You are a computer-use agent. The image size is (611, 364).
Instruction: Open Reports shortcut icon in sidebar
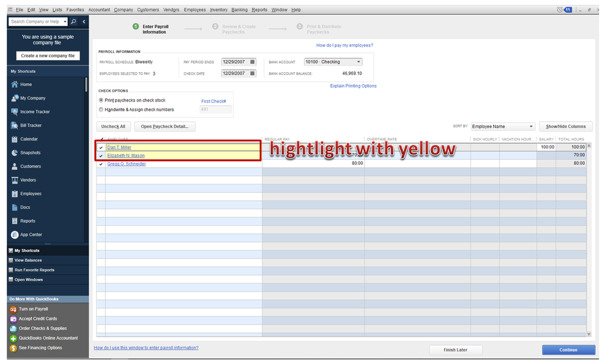pos(15,221)
